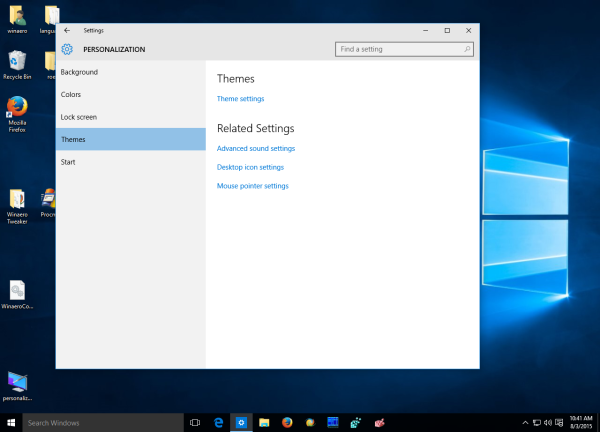Click the Find a setting search box
The height and width of the screenshot is (432, 600).
404,49
